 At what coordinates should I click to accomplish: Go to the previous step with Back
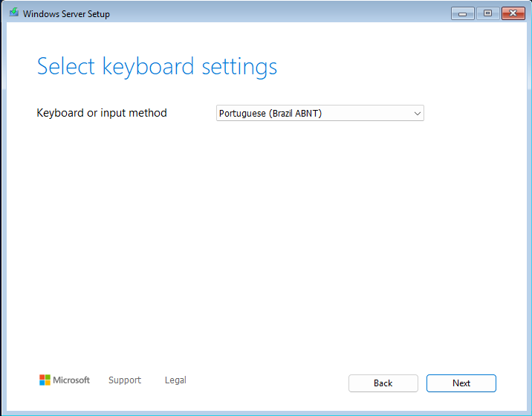(383, 383)
